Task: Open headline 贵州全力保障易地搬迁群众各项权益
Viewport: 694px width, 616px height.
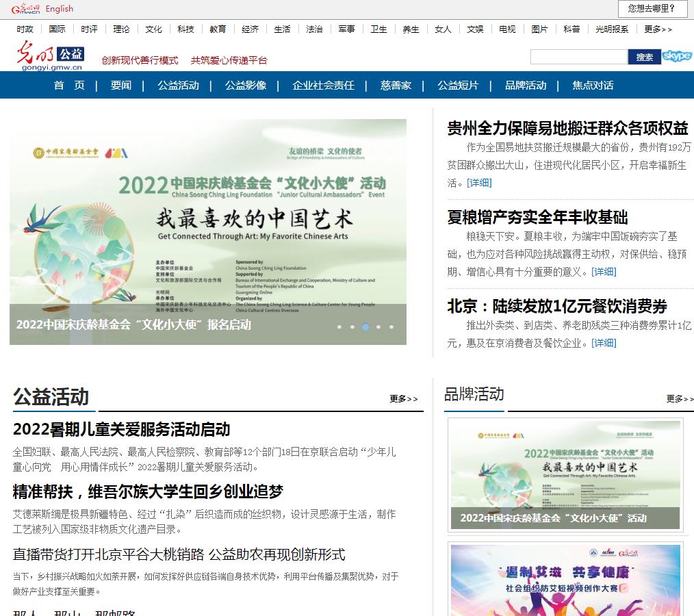Action: 568,128
